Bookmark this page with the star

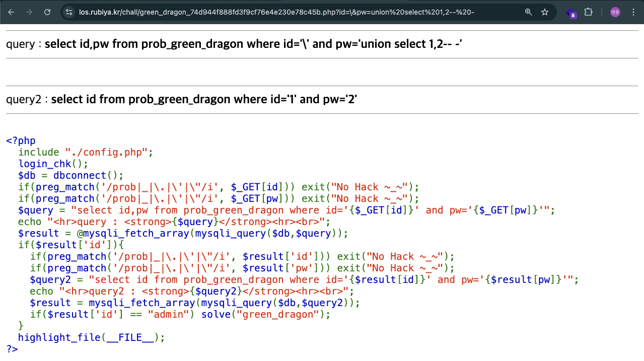pos(545,12)
